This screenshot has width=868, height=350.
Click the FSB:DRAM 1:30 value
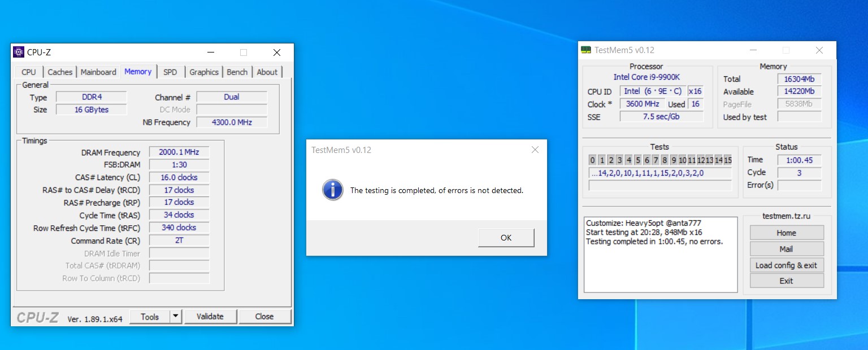pyautogui.click(x=179, y=164)
